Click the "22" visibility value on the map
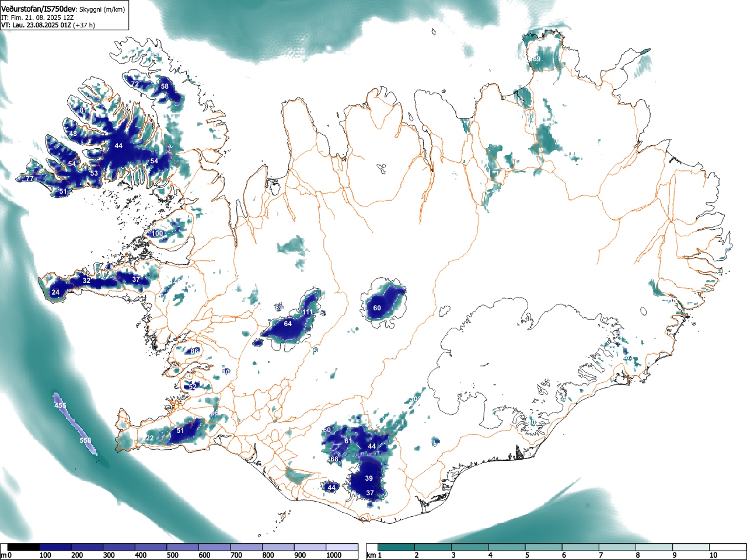The image size is (747, 560). click(149, 438)
